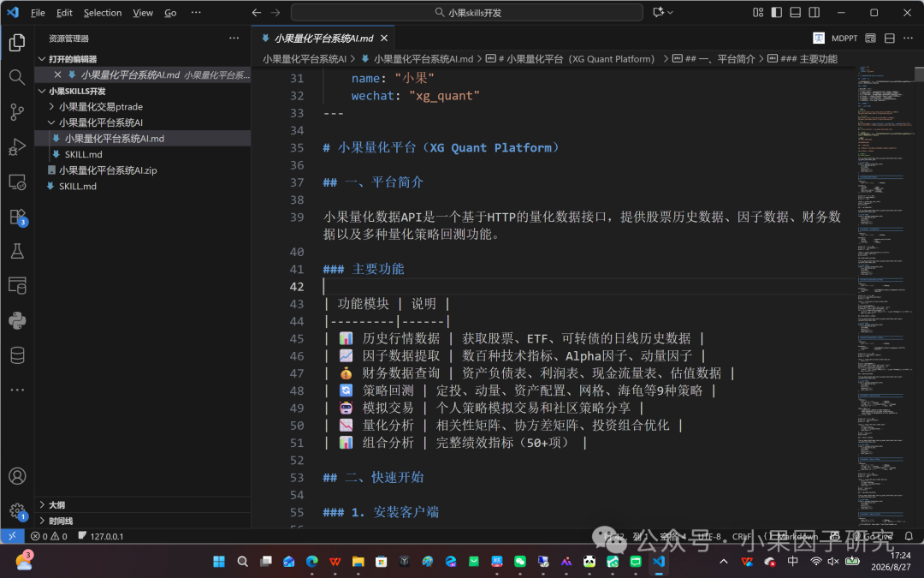Click Go Live in status bar

[873, 536]
